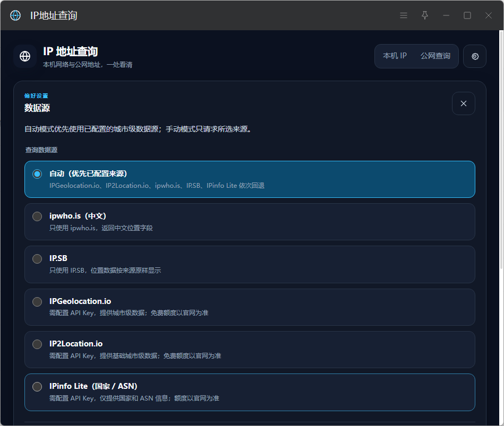Close the 数据源 preferences panel
Screen dimensions: 504x426
pos(463,103)
